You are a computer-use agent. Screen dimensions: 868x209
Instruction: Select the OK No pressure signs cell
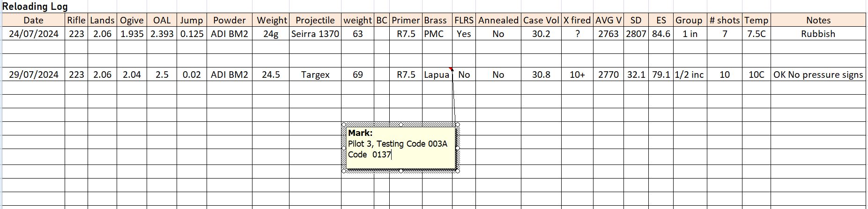pyautogui.click(x=818, y=75)
